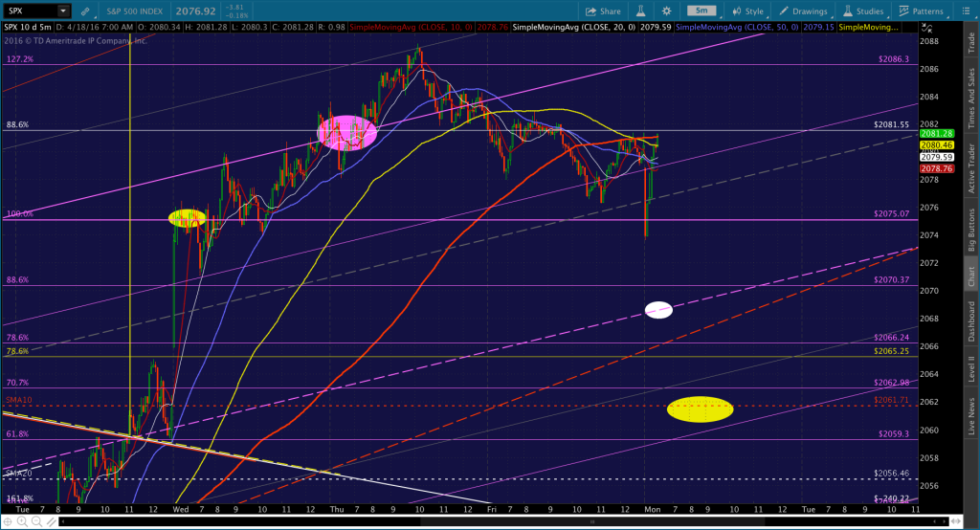Click the 61.8% Fibonacci label
The height and width of the screenshot is (530, 980).
coord(17,433)
